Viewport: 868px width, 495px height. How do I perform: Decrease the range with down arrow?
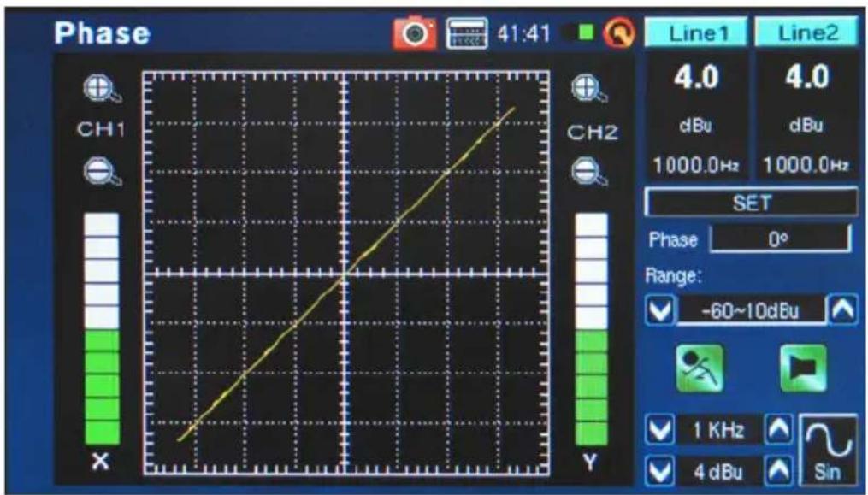[x=660, y=310]
